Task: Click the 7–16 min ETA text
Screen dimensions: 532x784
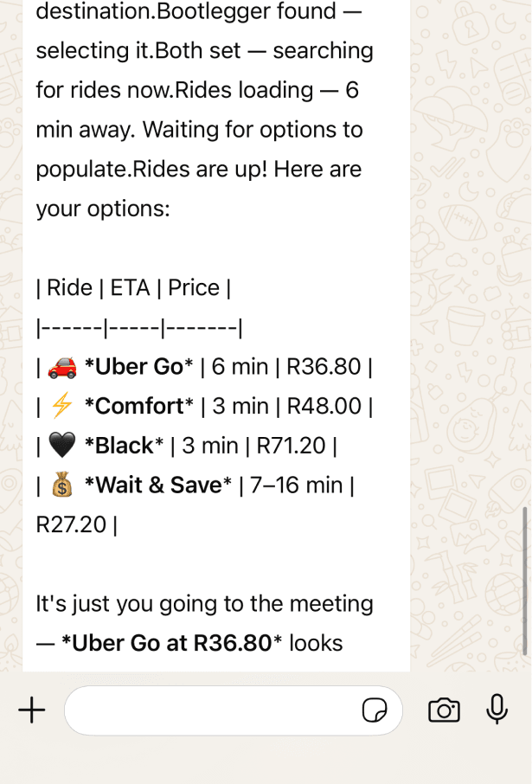Action: tap(297, 485)
